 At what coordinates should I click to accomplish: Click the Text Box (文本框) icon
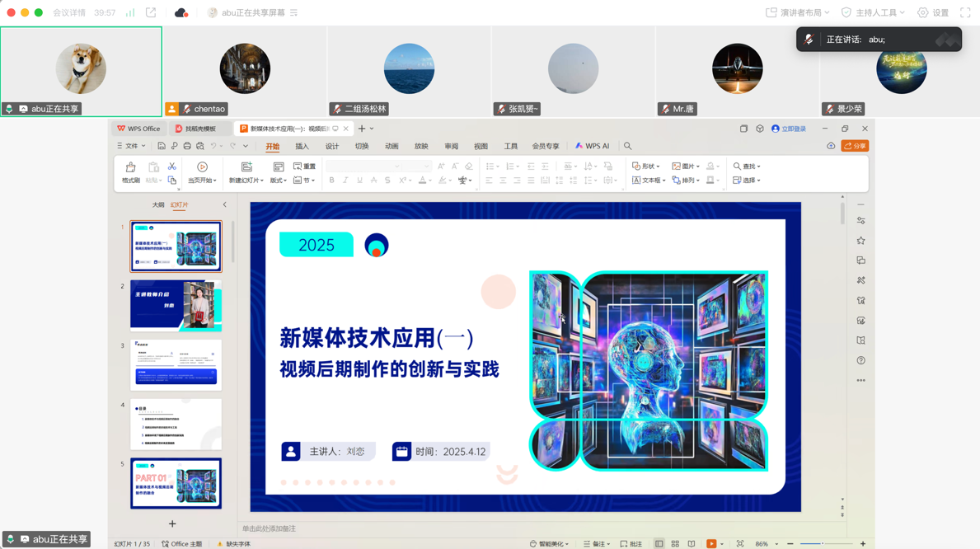(647, 180)
